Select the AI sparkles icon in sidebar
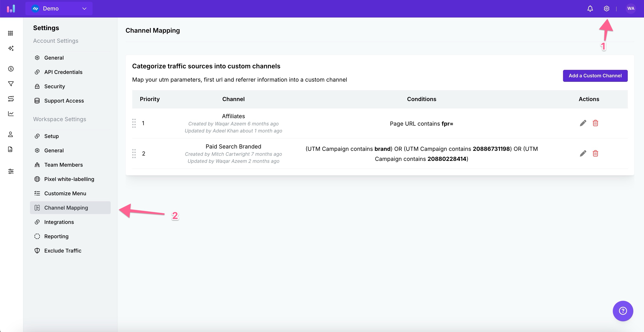The image size is (644, 332). pos(11,48)
